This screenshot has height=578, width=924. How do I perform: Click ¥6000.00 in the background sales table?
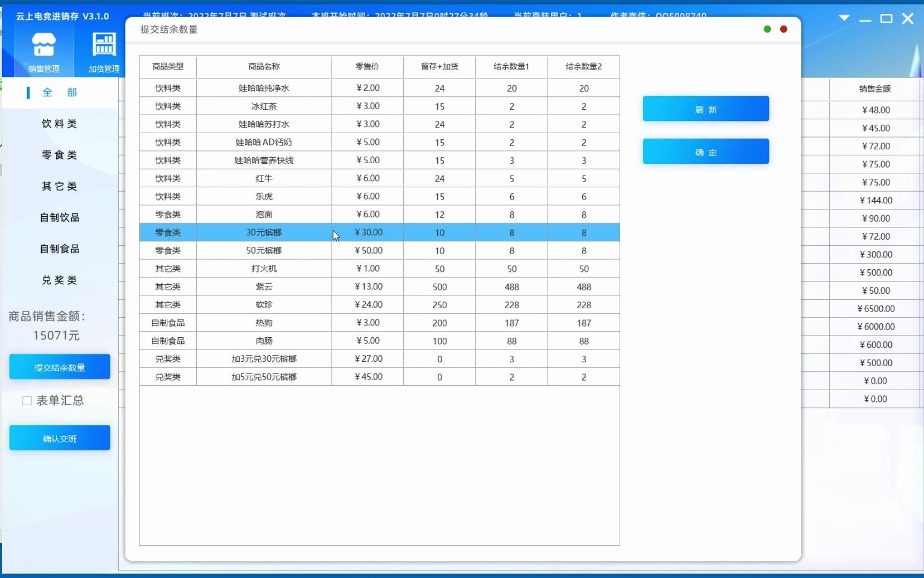tap(876, 327)
